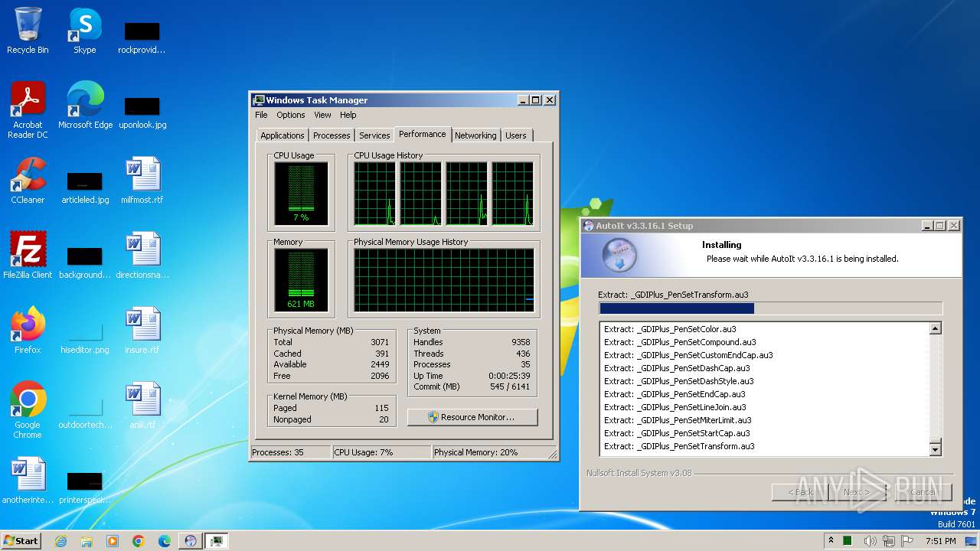Screen dimensions: 980x551
Task: Select the outdoortech… file icon
Action: point(85,412)
